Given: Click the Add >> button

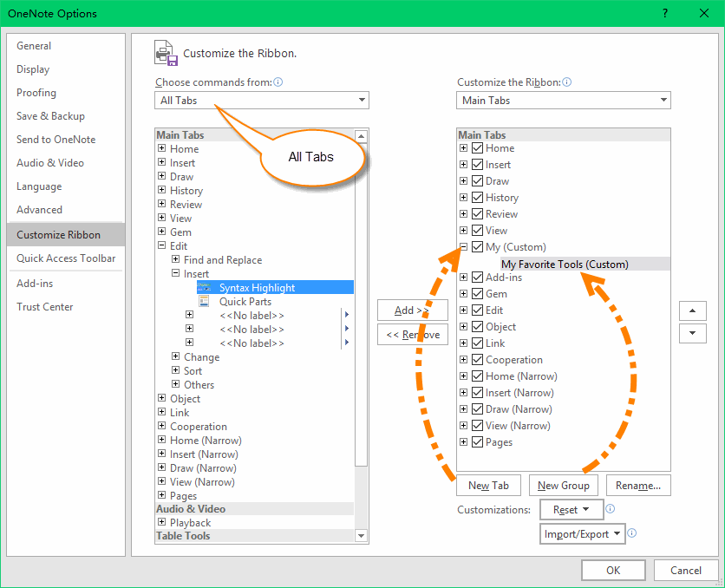Looking at the screenshot, I should (x=413, y=310).
